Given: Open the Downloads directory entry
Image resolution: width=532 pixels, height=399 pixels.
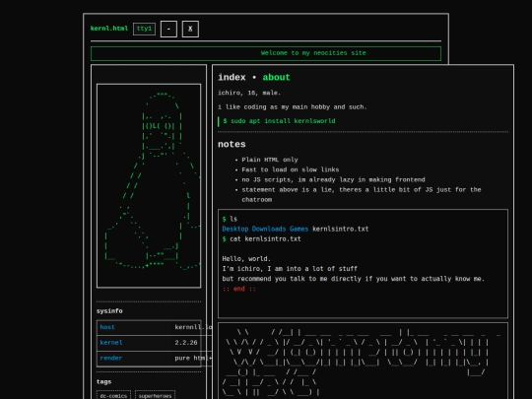Looking at the screenshot, I should pyautogui.click(x=269, y=229).
